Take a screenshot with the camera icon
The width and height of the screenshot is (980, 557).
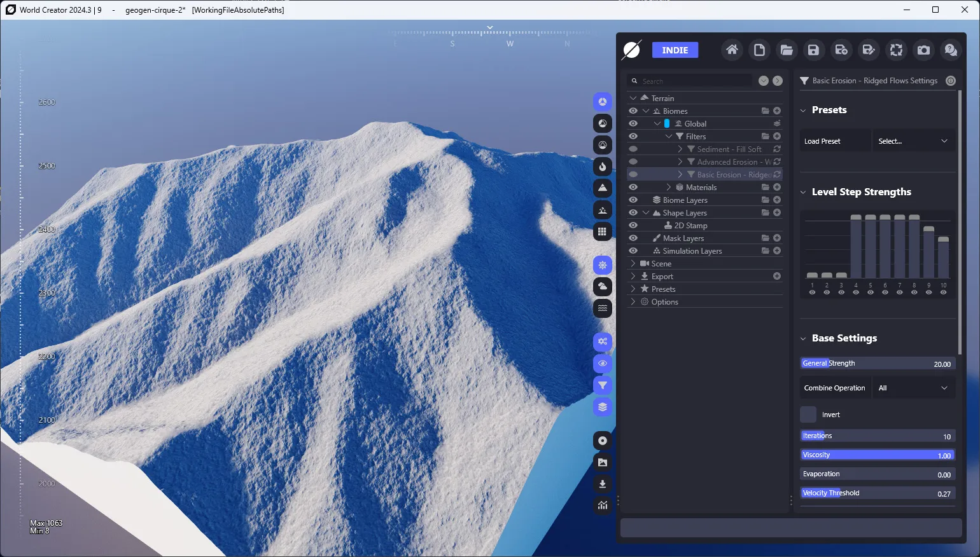923,50
